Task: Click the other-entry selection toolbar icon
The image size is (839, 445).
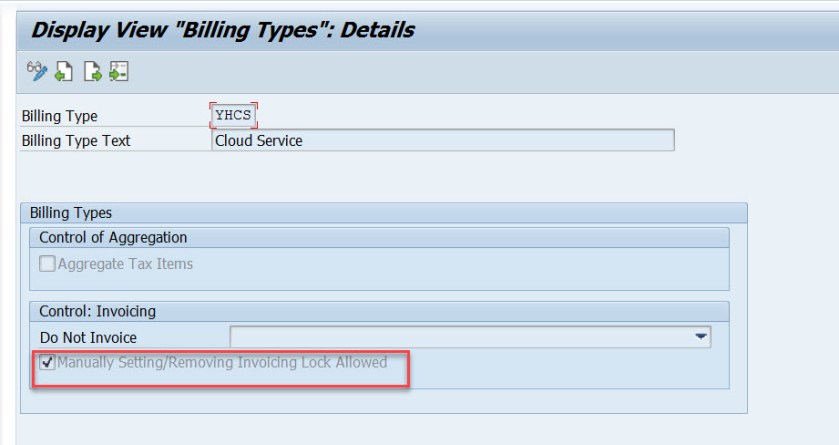Action: 119,71
